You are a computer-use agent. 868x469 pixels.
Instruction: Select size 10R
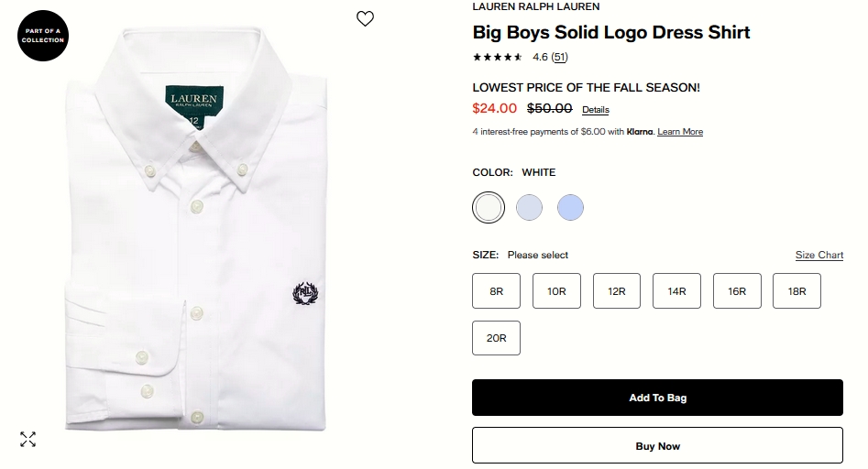tap(556, 291)
